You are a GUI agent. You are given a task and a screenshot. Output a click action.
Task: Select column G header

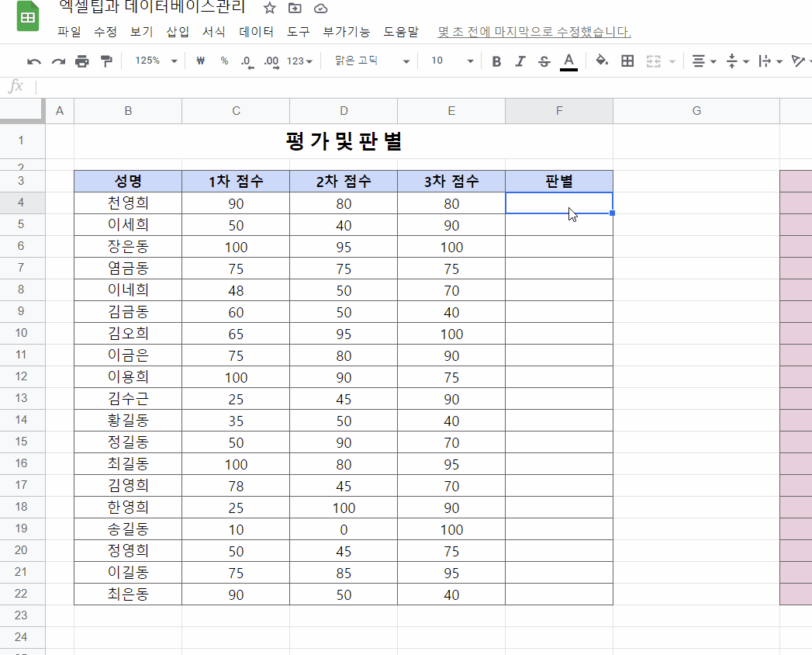click(696, 111)
